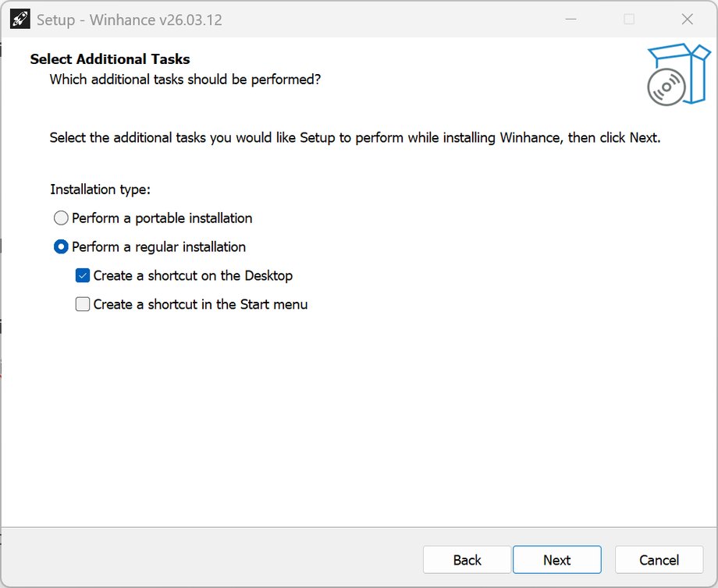Viewport: 718px width, 588px height.
Task: Click the 'Select Additional Tasks' heading
Action: point(110,59)
